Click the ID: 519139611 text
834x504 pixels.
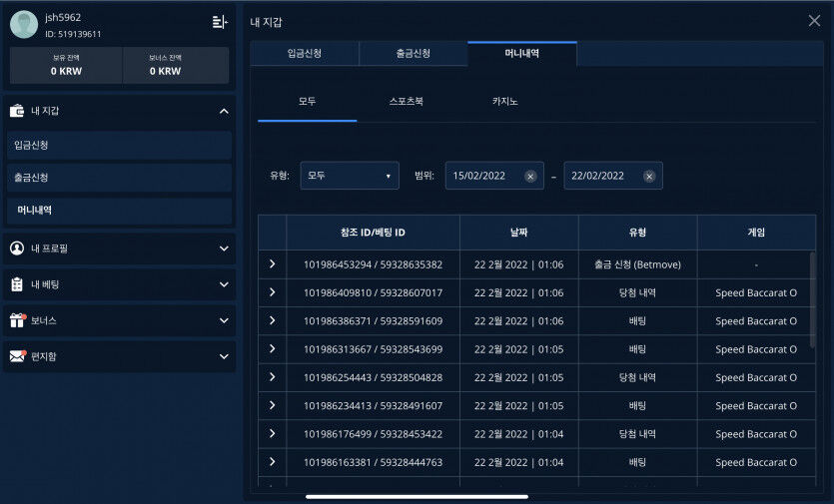pyautogui.click(x=73, y=34)
